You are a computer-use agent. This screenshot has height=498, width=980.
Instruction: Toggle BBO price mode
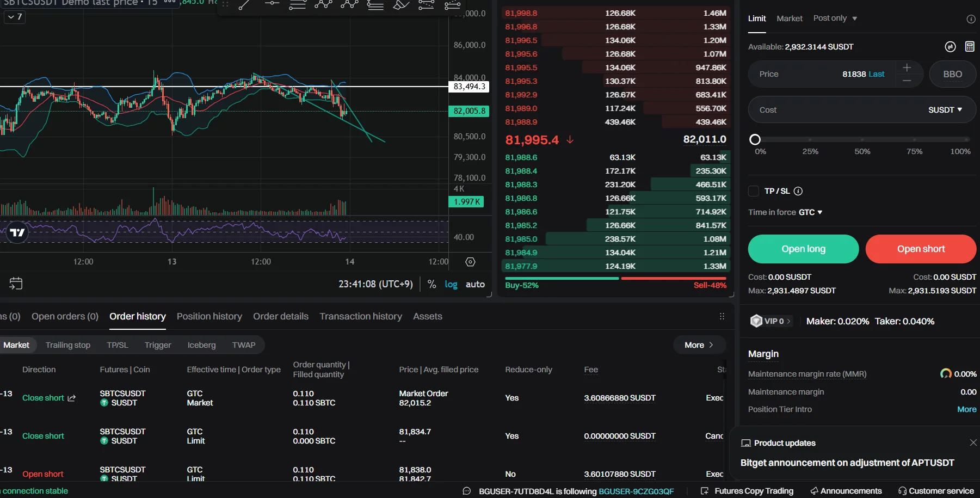[952, 74]
